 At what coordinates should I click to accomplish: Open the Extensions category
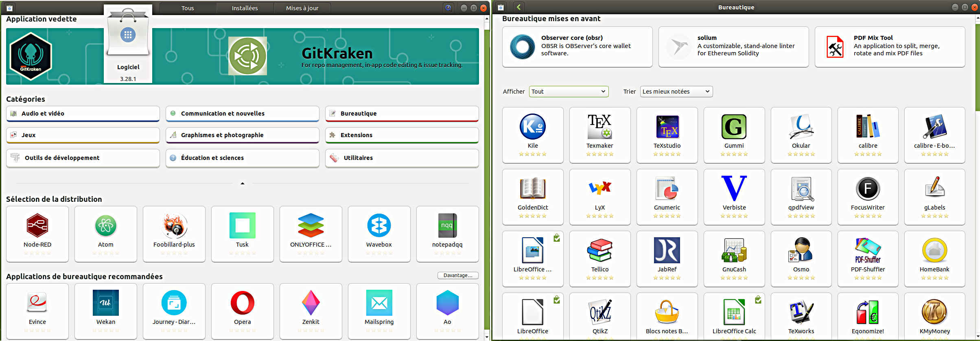click(x=402, y=135)
